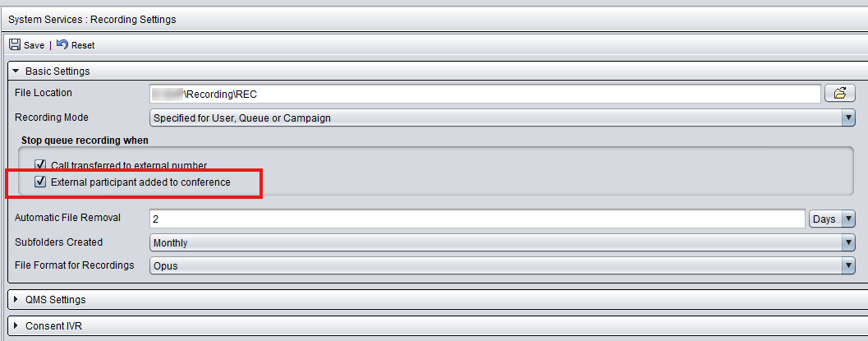Click the Save floppy disk icon
868x341 pixels.
(x=15, y=45)
